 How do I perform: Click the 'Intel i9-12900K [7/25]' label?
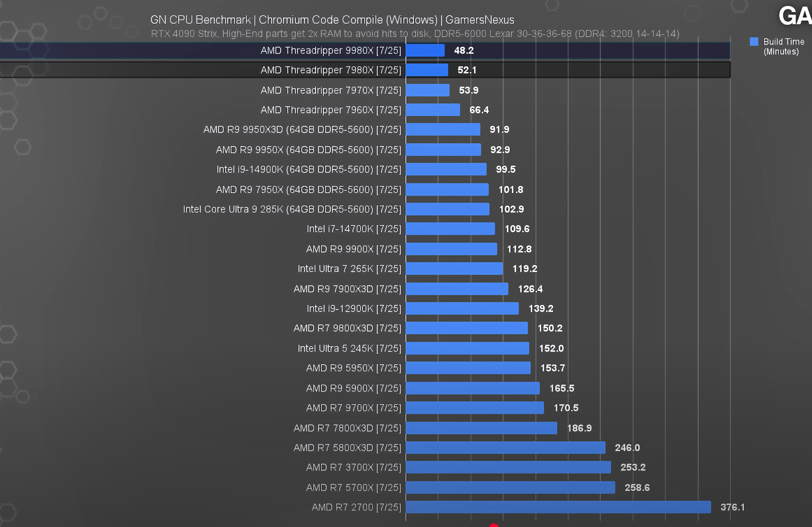[354, 308]
